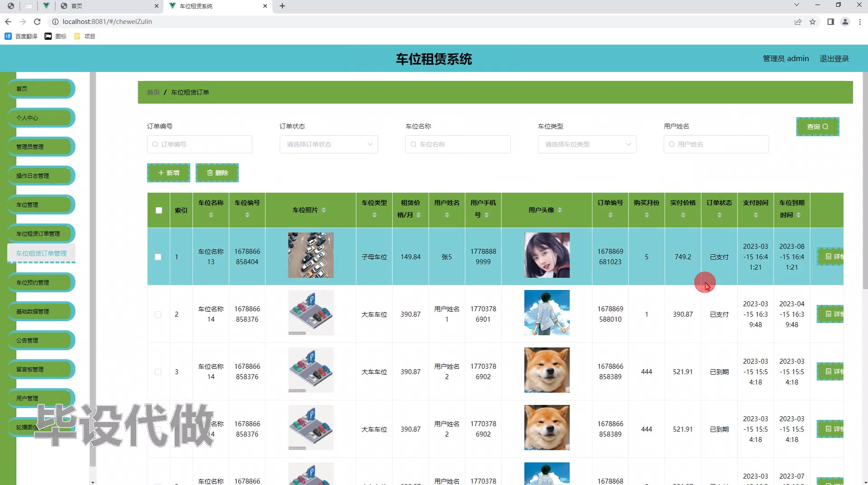Sort by 支付时间 column arrows

(x=756, y=215)
